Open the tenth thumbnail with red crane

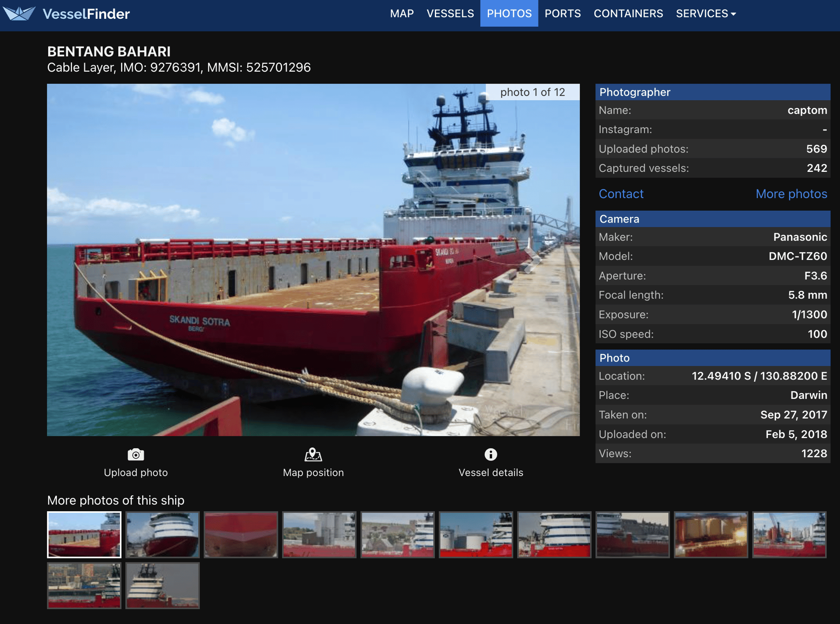[x=789, y=535]
